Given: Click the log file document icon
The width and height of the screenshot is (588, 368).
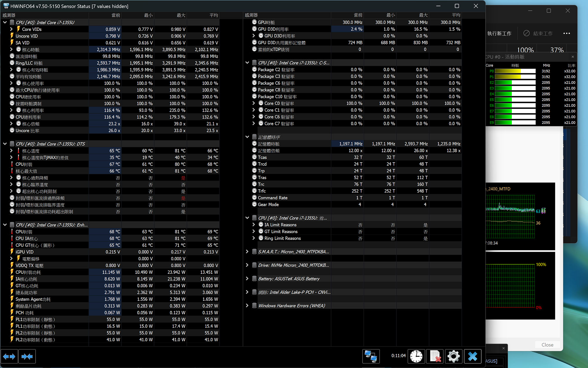Looking at the screenshot, I should (435, 357).
